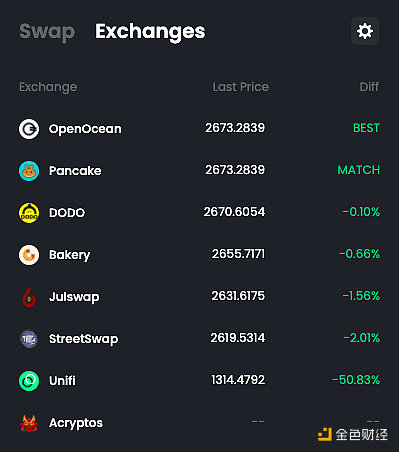Image resolution: width=399 pixels, height=452 pixels.
Task: Click the green Unifi logo icon
Action: pos(29,381)
